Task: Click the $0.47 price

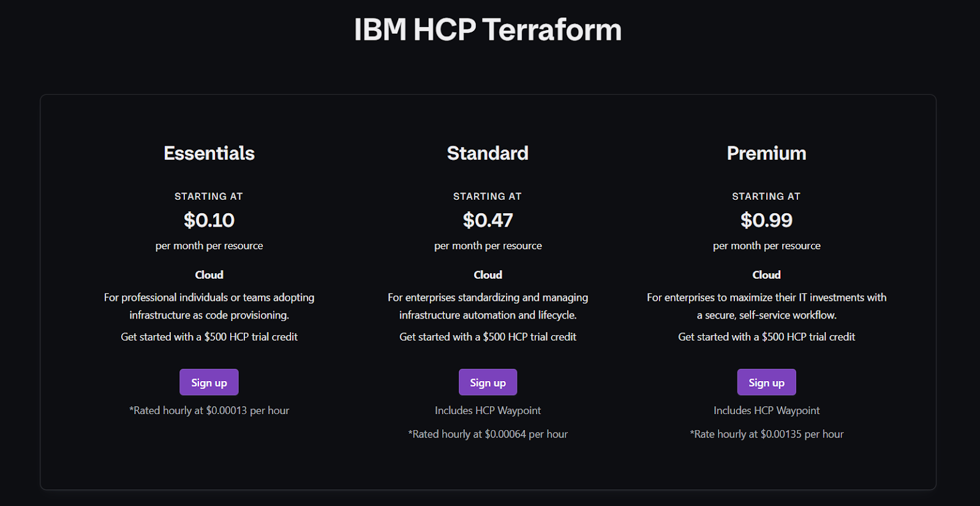Action: 488,220
